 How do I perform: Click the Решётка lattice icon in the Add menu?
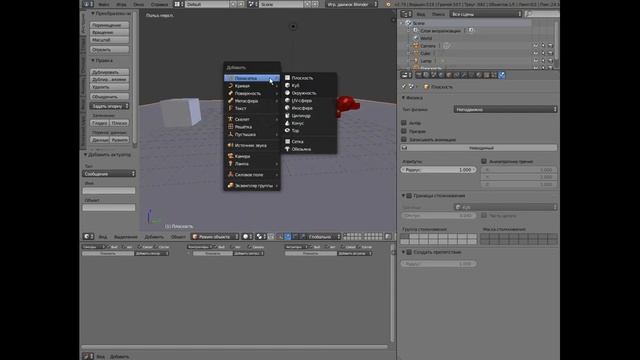[230, 127]
